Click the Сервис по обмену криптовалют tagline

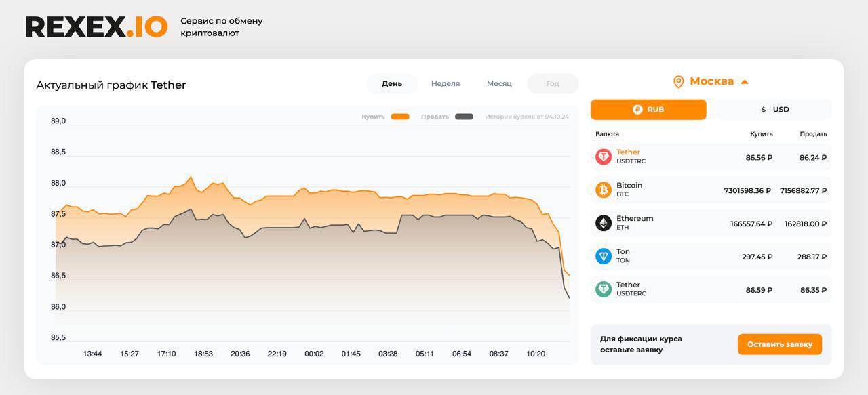[x=222, y=26]
